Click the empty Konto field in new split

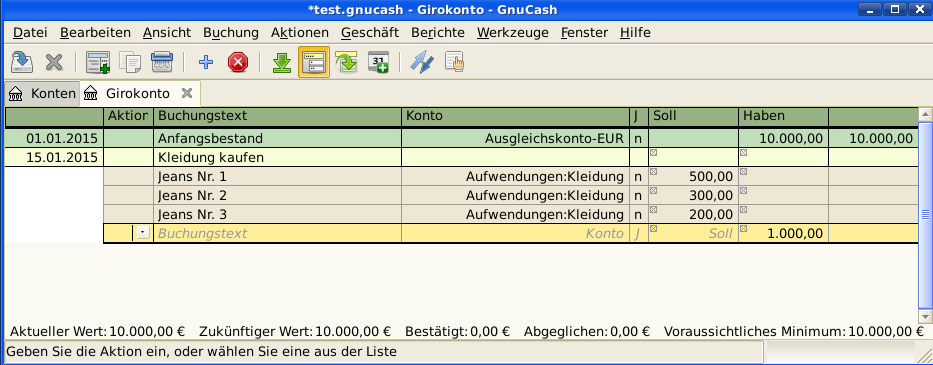pyautogui.click(x=515, y=233)
